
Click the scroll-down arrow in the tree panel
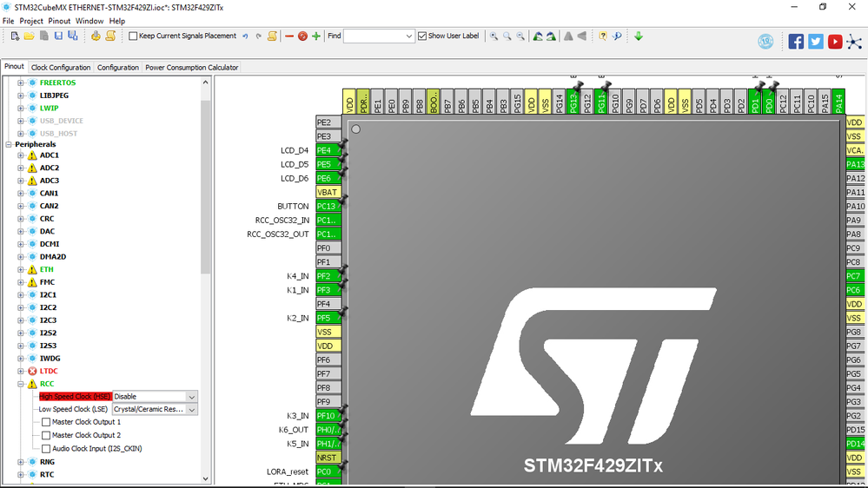[x=205, y=478]
